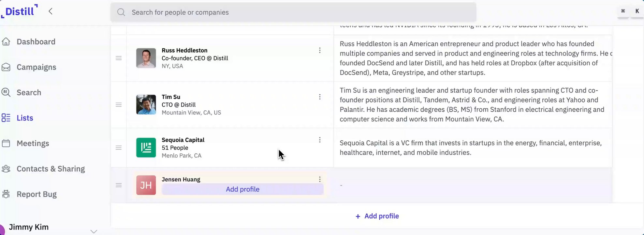
Task: Click the Sequoia Capital logo thumbnail
Action: pos(146,148)
